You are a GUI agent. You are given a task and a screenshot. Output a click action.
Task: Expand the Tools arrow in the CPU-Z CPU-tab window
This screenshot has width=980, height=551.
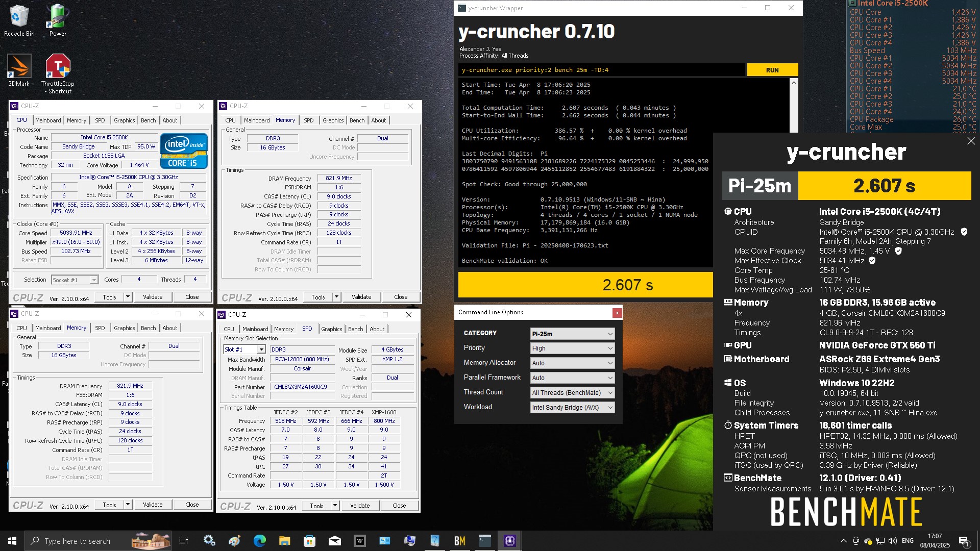click(128, 297)
